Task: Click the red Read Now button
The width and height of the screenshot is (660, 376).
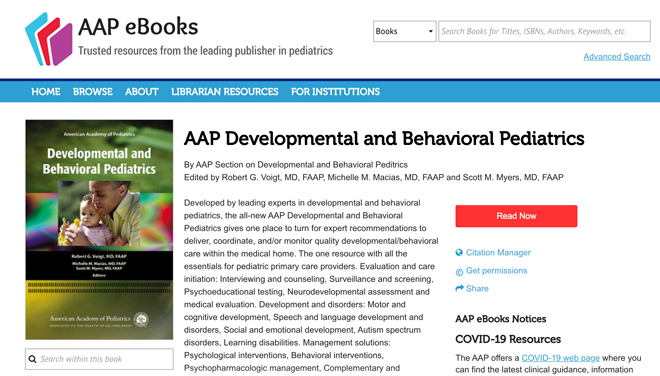Action: click(x=516, y=216)
